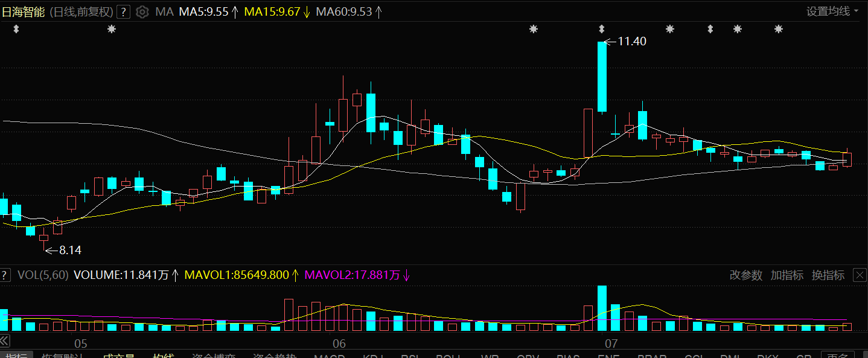Click the MA indicator name label
This screenshot has height=358, width=868.
point(164,11)
